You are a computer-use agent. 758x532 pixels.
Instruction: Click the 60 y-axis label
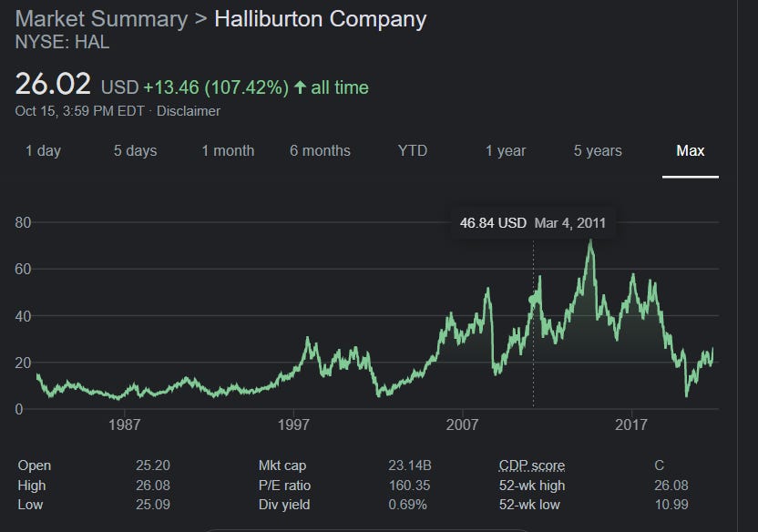pos(23,269)
